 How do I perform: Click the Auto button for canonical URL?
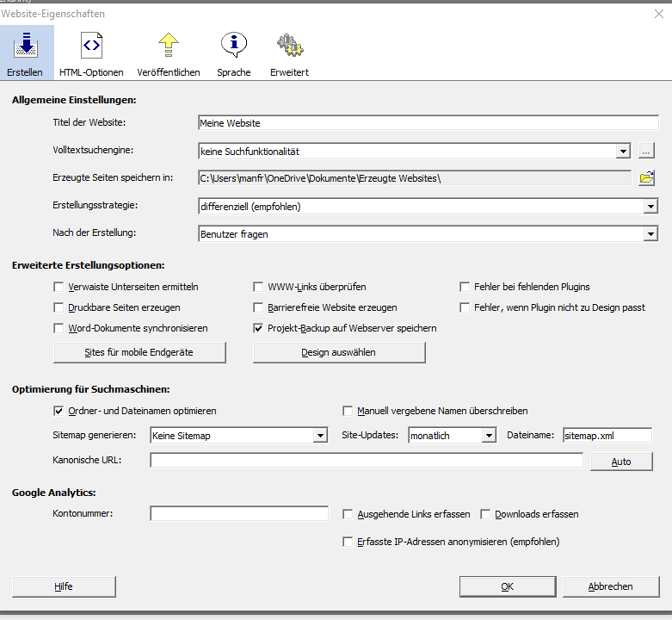click(621, 462)
